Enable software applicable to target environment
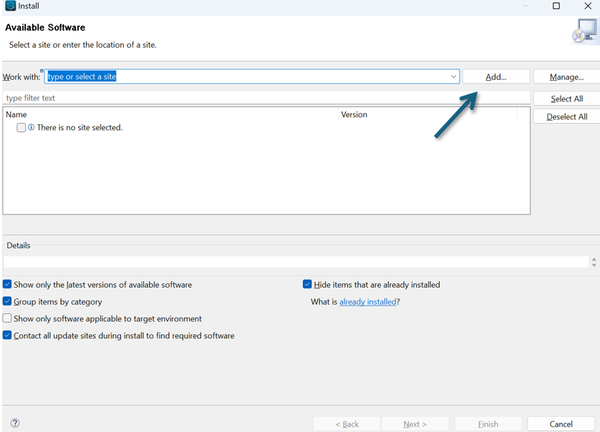The width and height of the screenshot is (600, 432). tap(8, 318)
